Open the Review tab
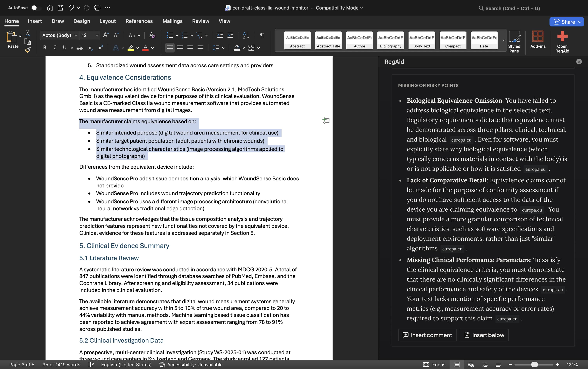Screen dimensions: 588x369 [200, 21]
